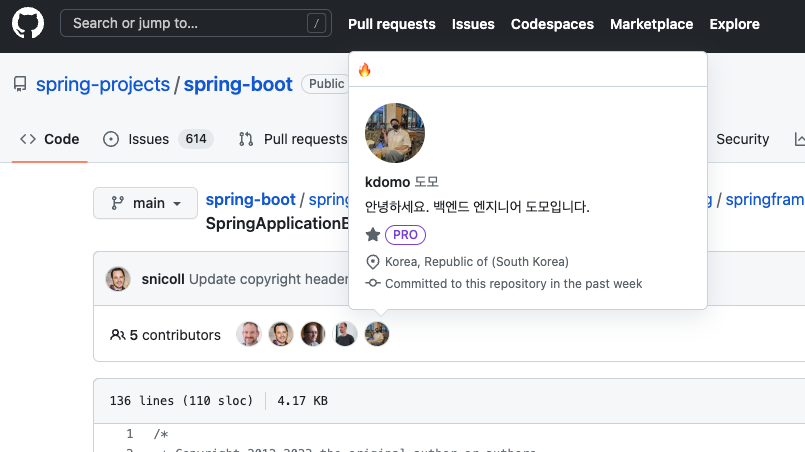The width and height of the screenshot is (805, 452).
Task: Click the Issues tab circle icon
Action: (111, 139)
